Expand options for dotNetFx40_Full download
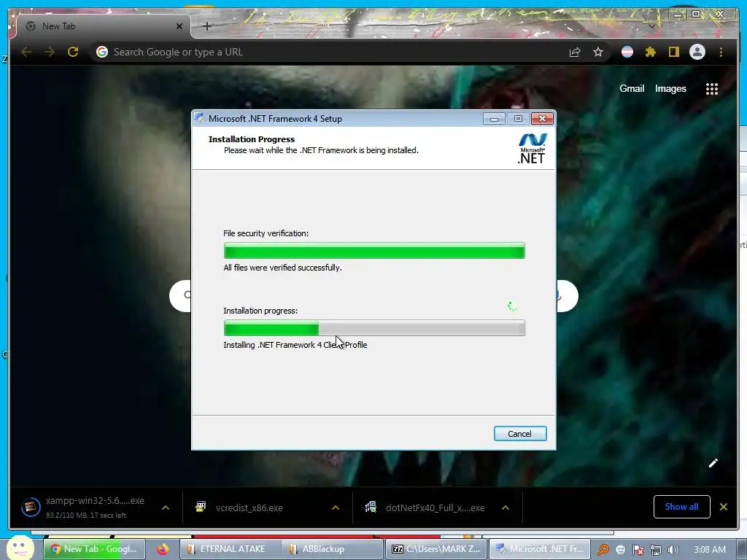 pyautogui.click(x=506, y=507)
